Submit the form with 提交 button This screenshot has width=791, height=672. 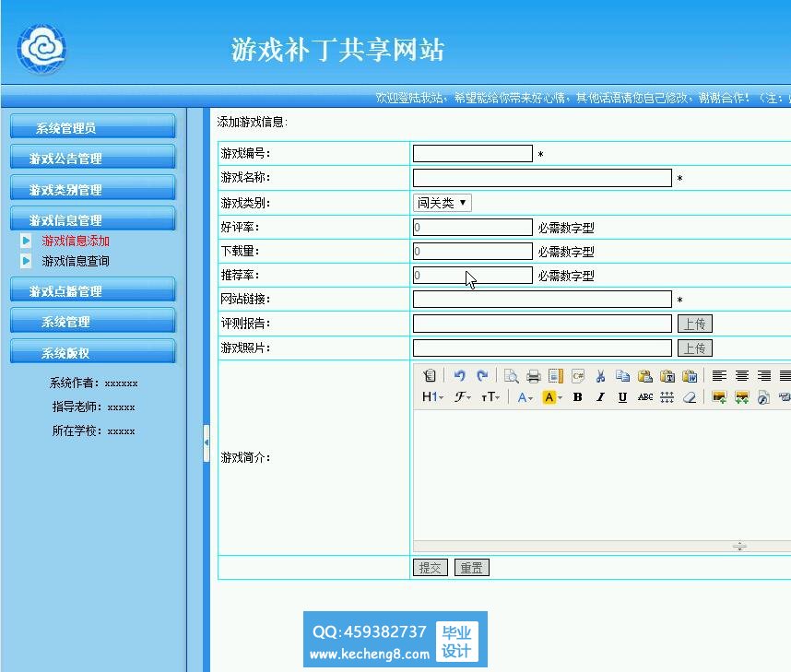coord(431,568)
